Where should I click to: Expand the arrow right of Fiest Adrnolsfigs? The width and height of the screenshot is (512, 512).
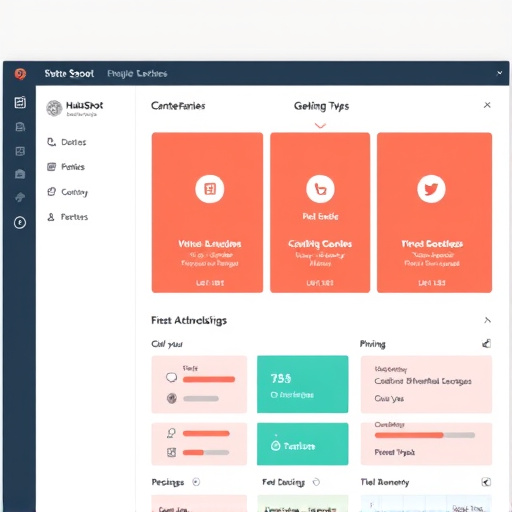tap(487, 320)
